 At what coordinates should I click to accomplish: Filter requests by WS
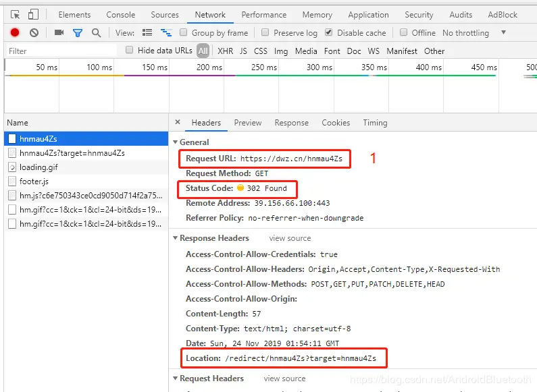pos(374,51)
